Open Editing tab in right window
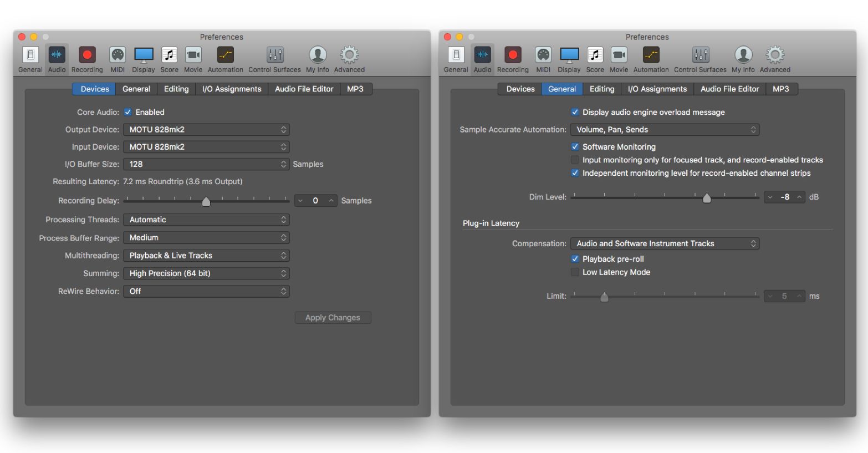This screenshot has height=453, width=868. coord(602,89)
